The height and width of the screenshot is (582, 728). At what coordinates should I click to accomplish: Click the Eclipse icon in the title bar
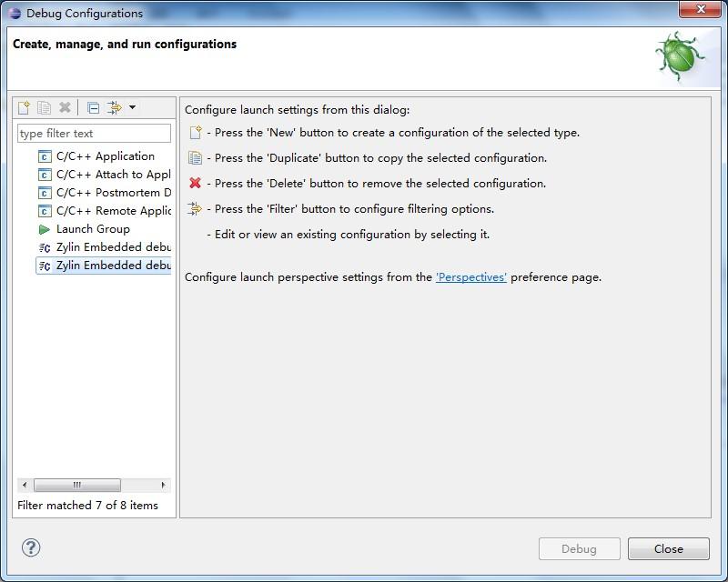(15, 14)
